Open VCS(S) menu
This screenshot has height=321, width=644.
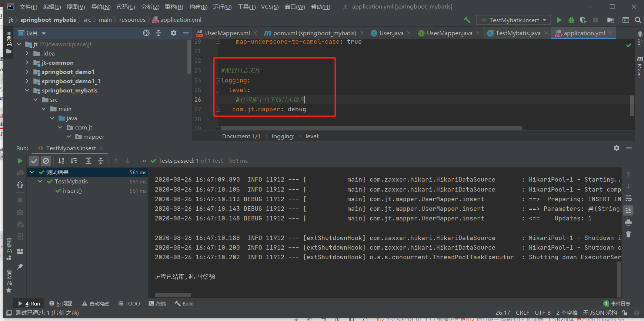pyautogui.click(x=270, y=7)
